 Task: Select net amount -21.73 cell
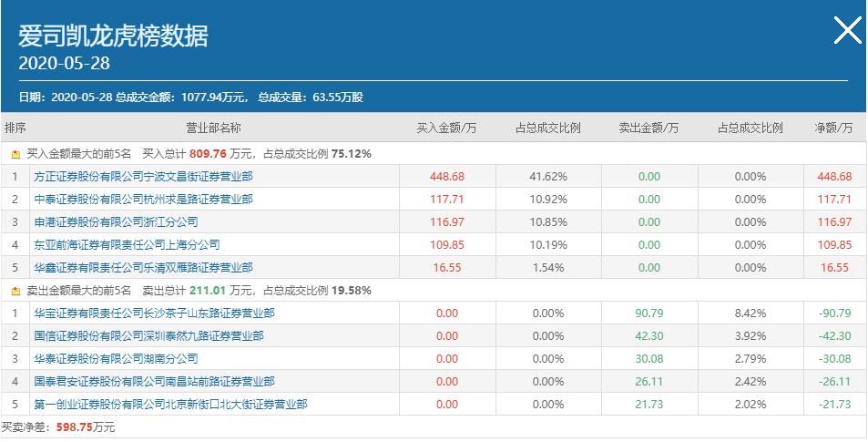coord(834,405)
